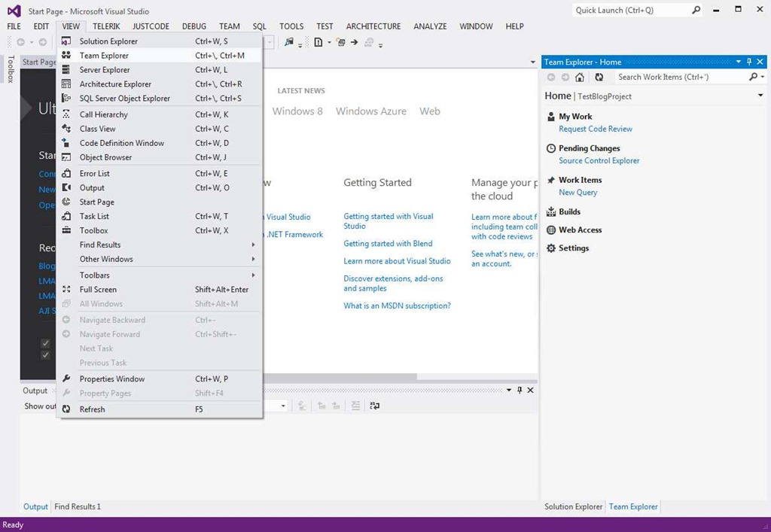Open the FILE menu
This screenshot has width=771, height=532.
pos(14,26)
